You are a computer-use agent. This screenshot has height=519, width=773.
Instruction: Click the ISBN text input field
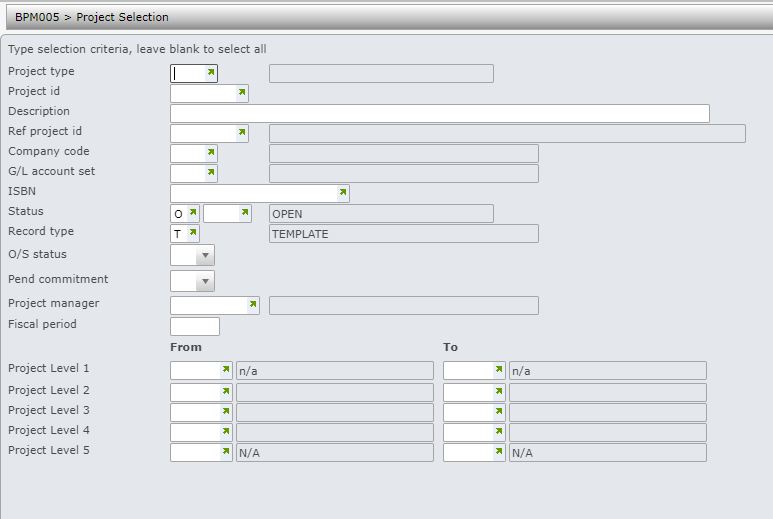253,193
